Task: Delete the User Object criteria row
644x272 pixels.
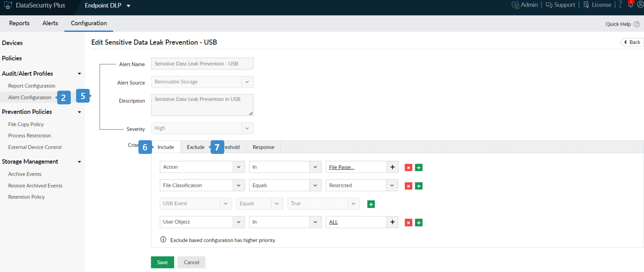Action: [408, 222]
